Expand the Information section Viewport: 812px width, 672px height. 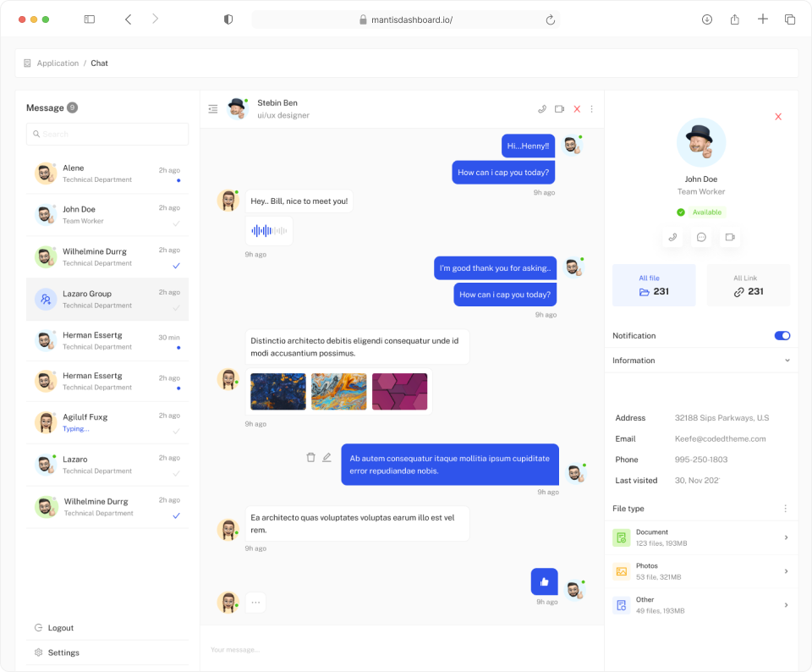click(x=787, y=361)
